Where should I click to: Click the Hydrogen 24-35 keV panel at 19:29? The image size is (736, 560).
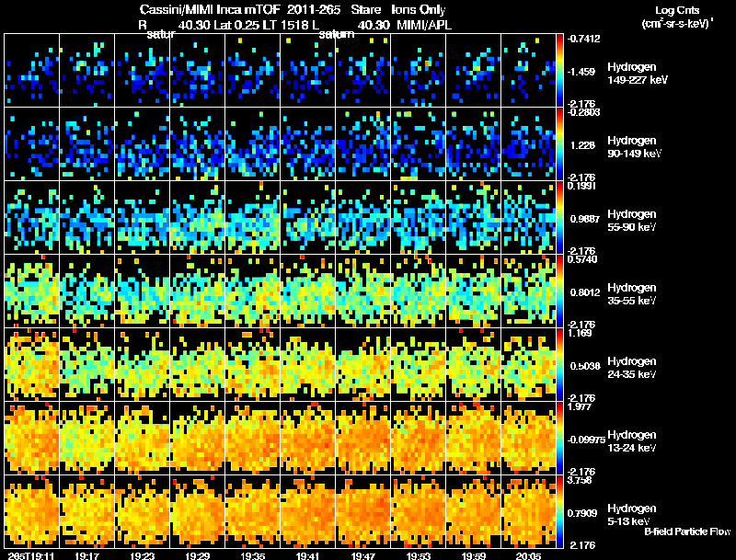point(198,364)
